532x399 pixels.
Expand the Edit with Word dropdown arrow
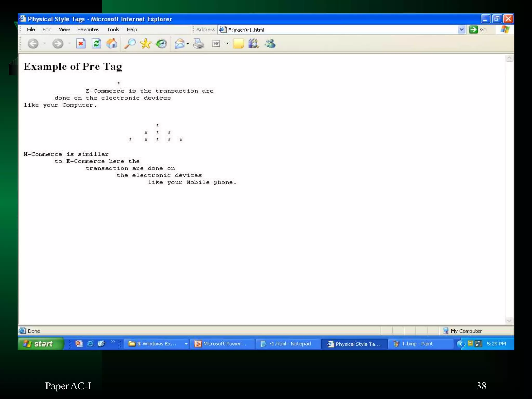point(227,44)
